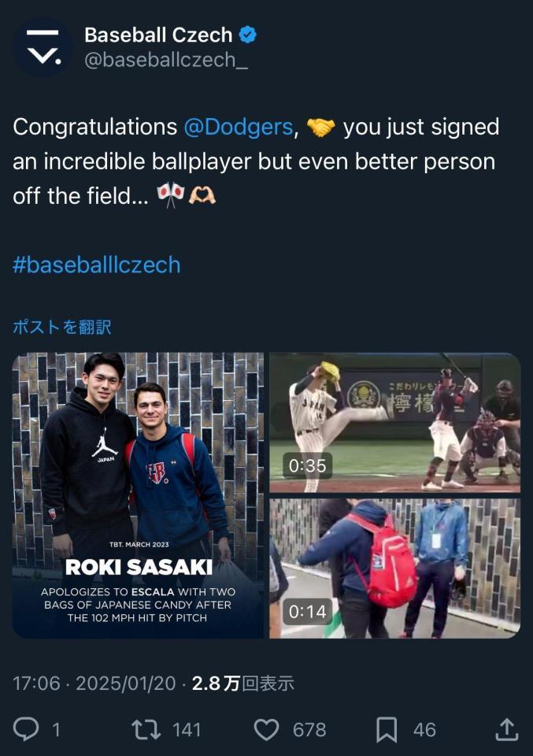This screenshot has width=533, height=756.
Task: Open the @baseballczech_ handle
Action: tap(165, 60)
